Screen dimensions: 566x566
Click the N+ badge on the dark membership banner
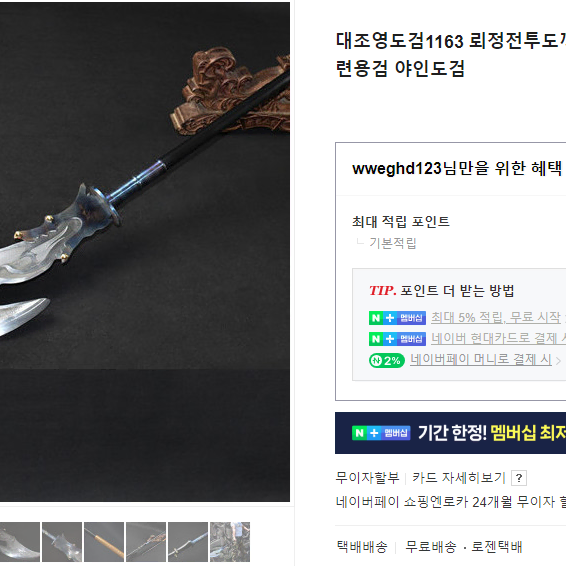(x=381, y=433)
